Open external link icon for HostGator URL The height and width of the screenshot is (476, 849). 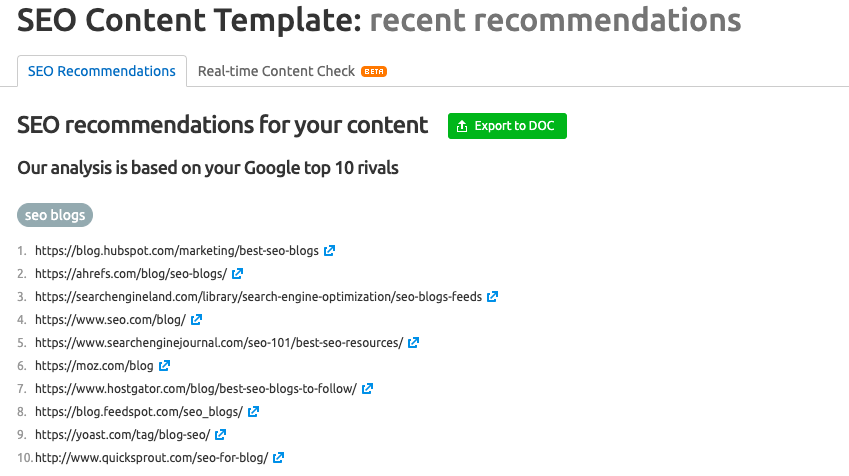coord(368,389)
